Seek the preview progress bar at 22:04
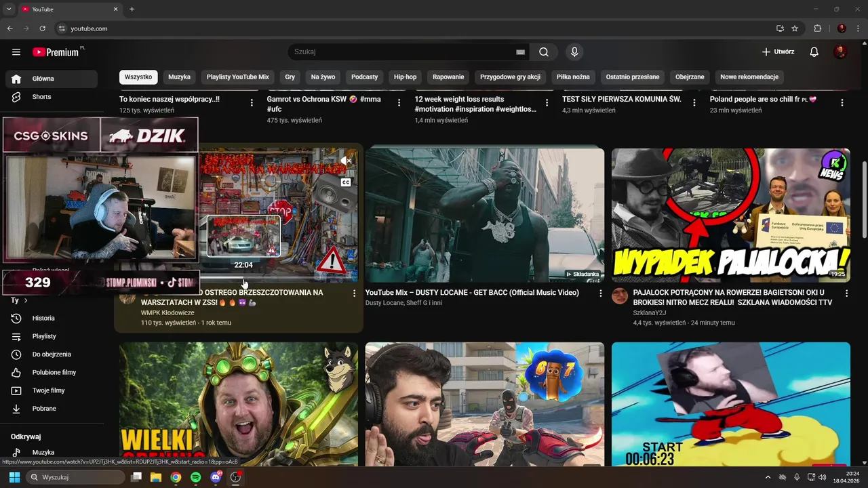This screenshot has width=868, height=488. point(244,280)
